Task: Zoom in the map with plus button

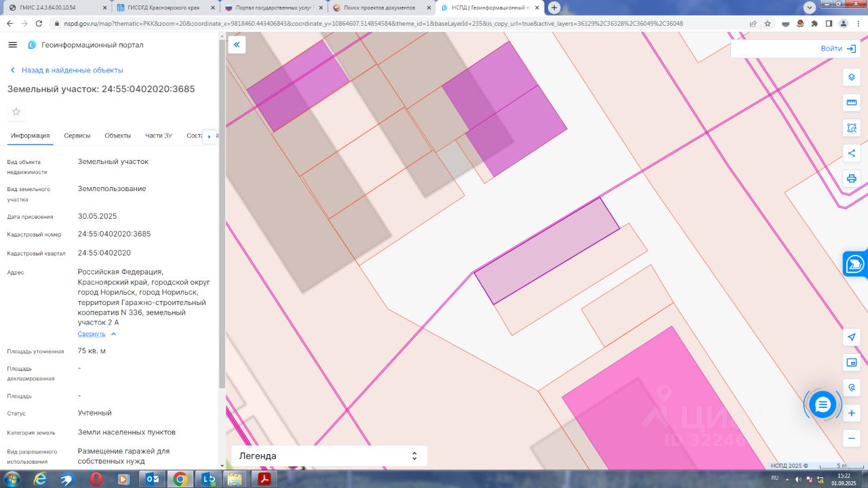Action: pyautogui.click(x=852, y=413)
